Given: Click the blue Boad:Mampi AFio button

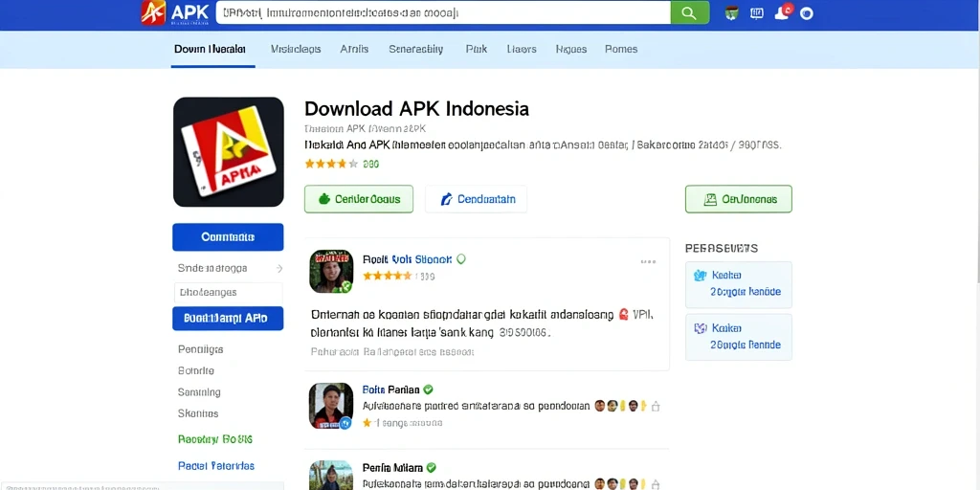Looking at the screenshot, I should pyautogui.click(x=228, y=318).
